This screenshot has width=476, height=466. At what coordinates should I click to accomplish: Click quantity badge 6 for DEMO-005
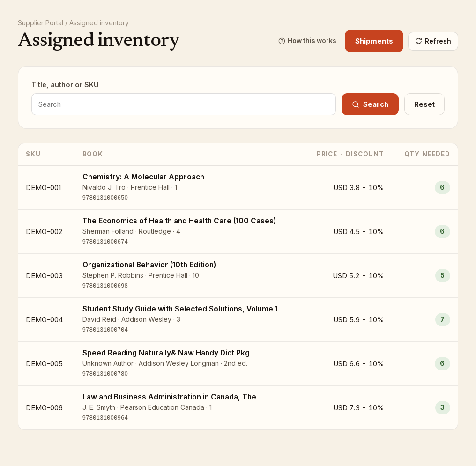click(442, 363)
